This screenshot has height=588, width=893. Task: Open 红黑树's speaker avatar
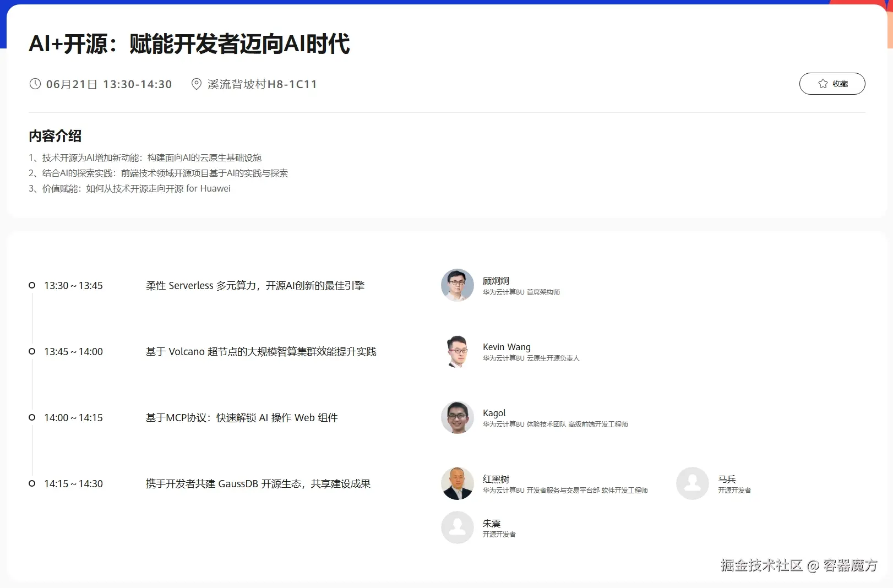tap(458, 483)
